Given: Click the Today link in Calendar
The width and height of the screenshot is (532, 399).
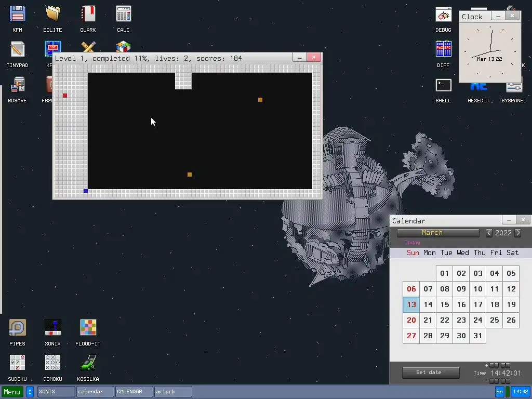Looking at the screenshot, I should pyautogui.click(x=412, y=243).
